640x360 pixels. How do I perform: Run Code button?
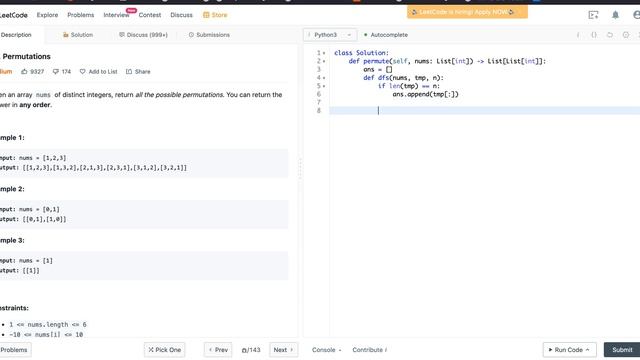569,350
